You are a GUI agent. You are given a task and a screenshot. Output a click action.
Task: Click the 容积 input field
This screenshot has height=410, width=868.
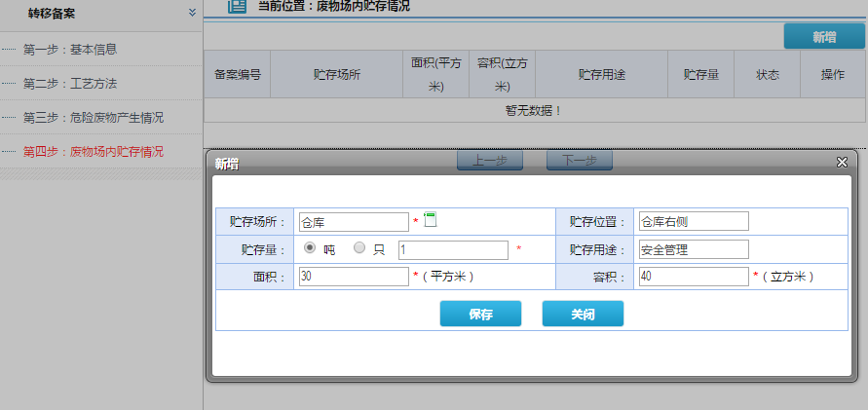click(x=692, y=277)
